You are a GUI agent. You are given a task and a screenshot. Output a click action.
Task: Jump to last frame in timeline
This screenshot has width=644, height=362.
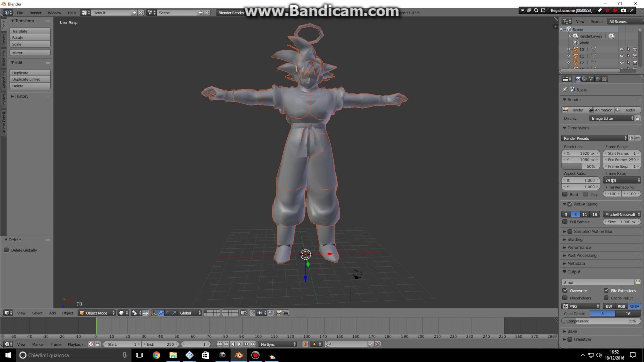click(253, 344)
